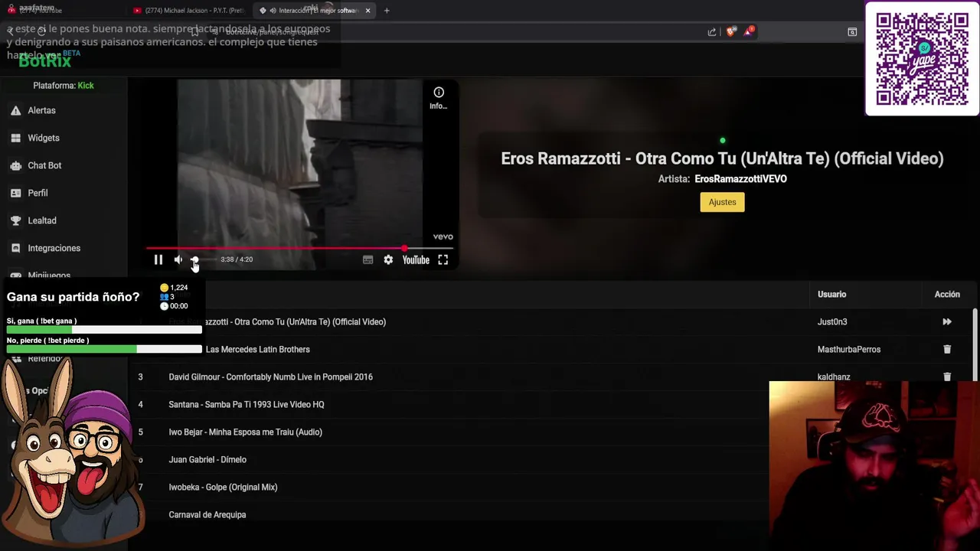This screenshot has width=980, height=551.
Task: Open Alertas in the sidebar
Action: [41, 110]
